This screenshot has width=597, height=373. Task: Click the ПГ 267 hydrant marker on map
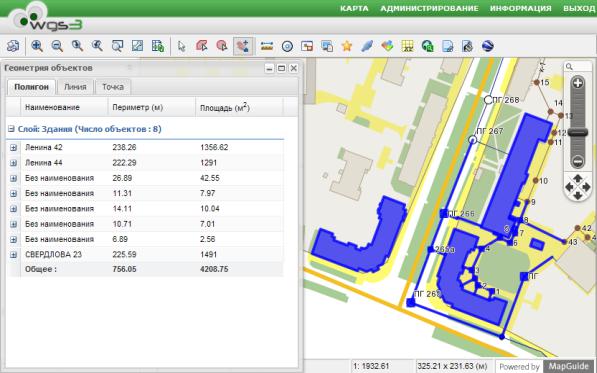[x=472, y=140]
